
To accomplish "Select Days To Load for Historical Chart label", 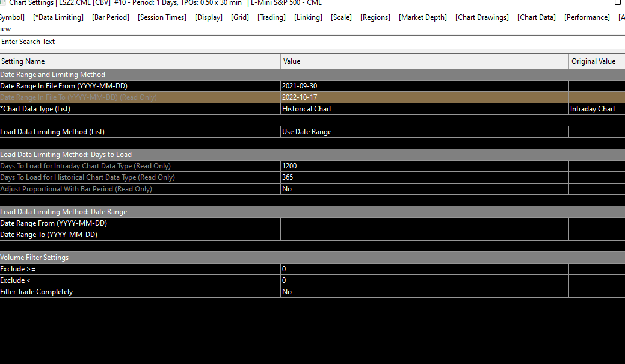I will 87,177.
